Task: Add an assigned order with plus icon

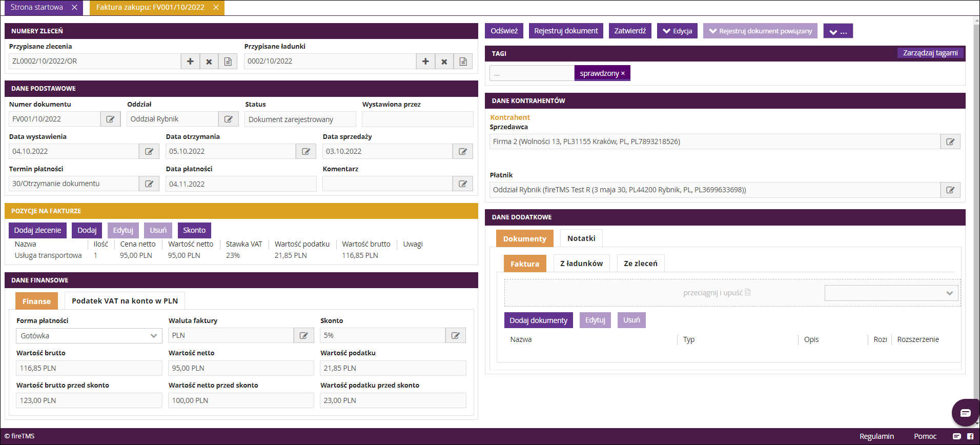Action: [190, 62]
